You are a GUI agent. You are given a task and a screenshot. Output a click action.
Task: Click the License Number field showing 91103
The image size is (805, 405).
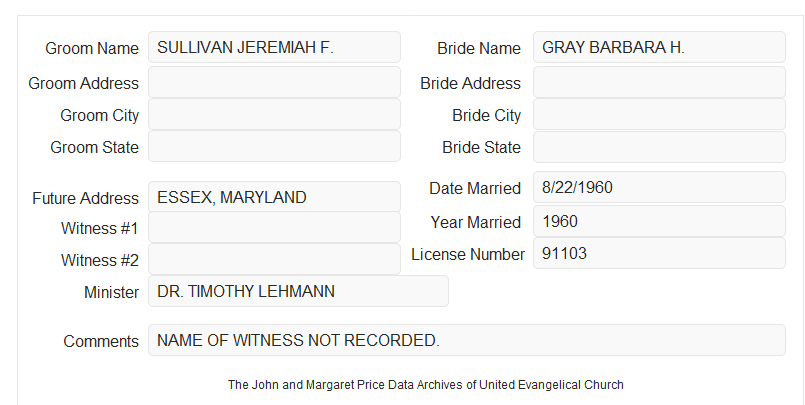click(x=659, y=253)
